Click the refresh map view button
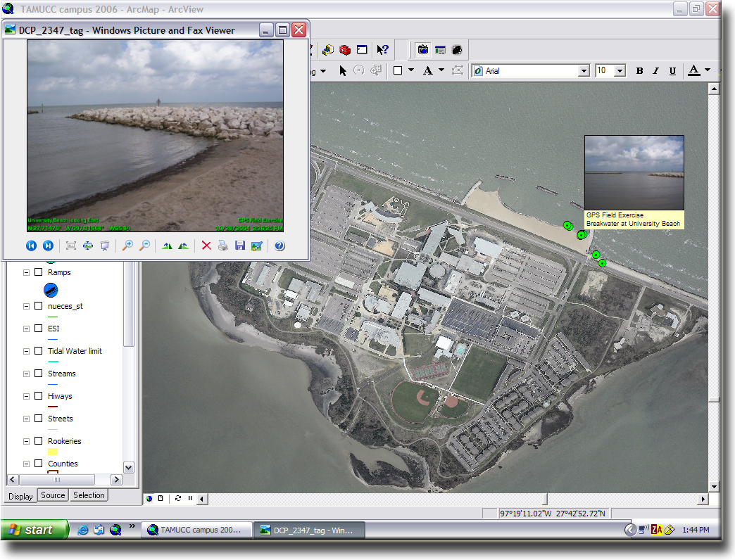This screenshot has height=560, width=735. coord(177,498)
